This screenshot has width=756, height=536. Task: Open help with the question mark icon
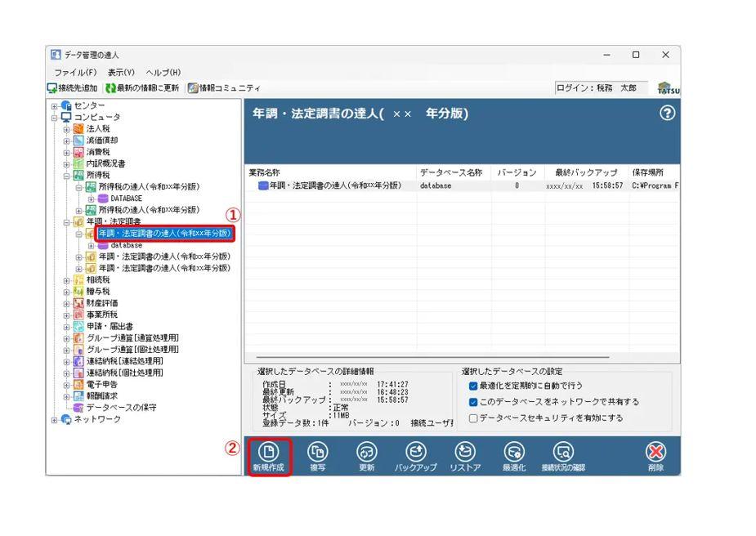(667, 114)
